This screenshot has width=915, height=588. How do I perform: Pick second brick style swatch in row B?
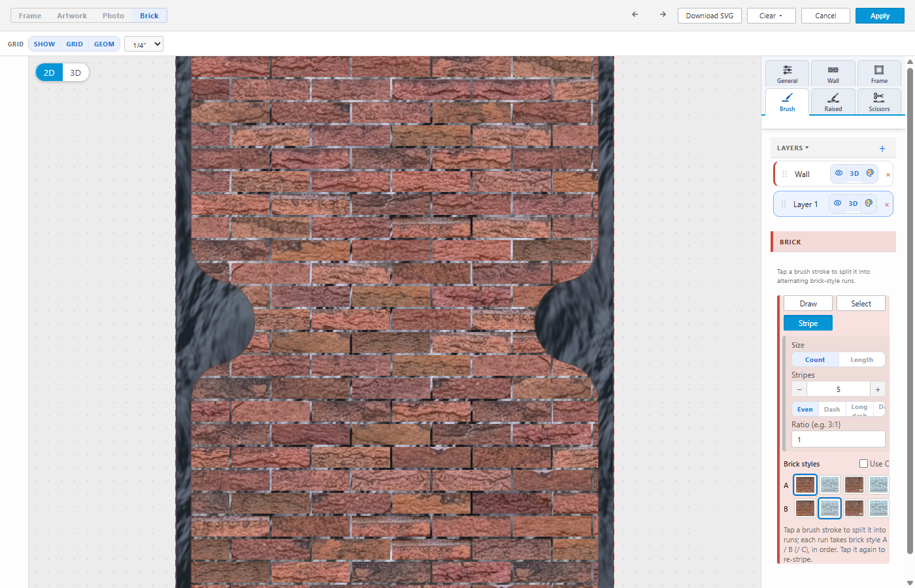[x=829, y=508]
